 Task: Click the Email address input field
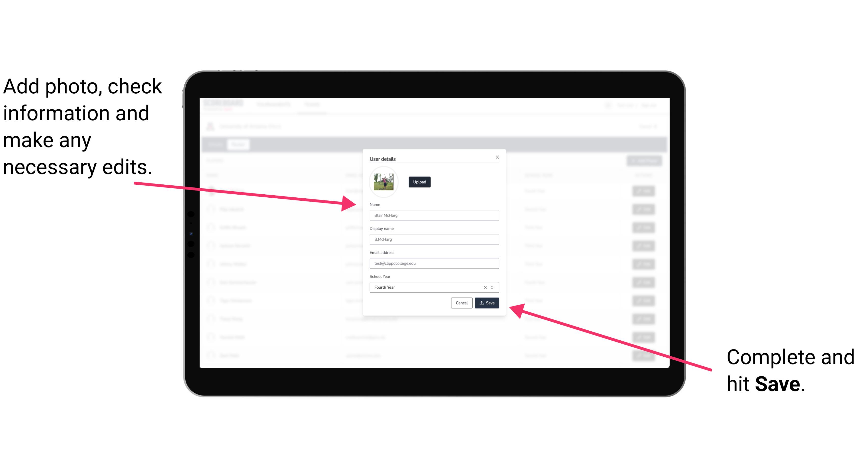point(434,263)
